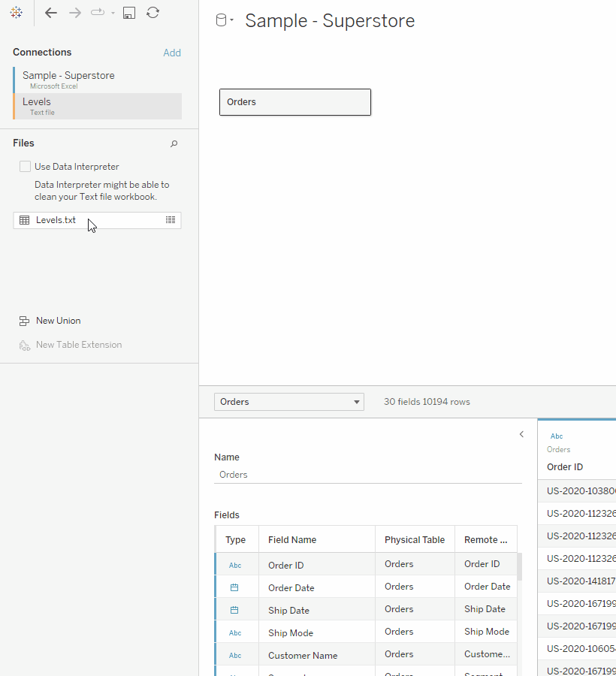The image size is (616, 676).
Task: Collapse the metadata panel with the left chevron
Action: coord(521,433)
